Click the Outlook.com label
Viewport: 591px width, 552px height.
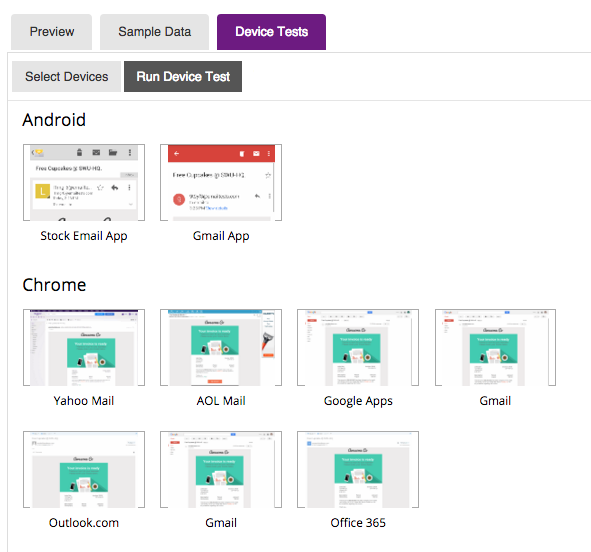(84, 523)
